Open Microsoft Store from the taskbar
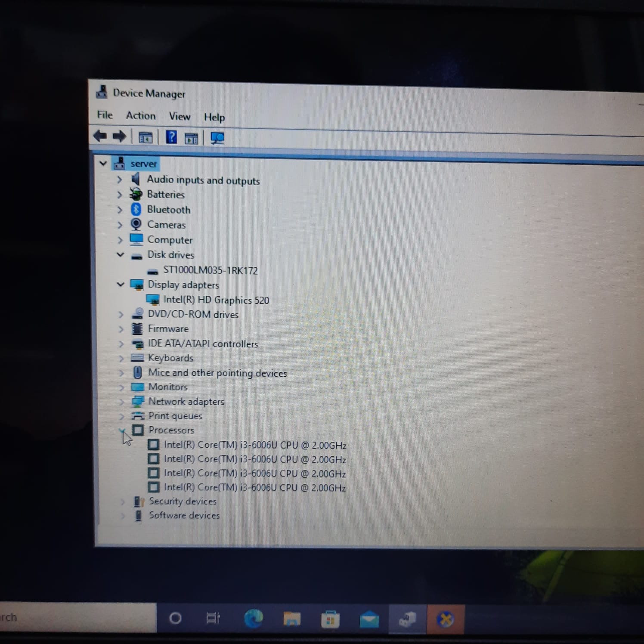Image resolution: width=644 pixels, height=644 pixels. coord(331,619)
